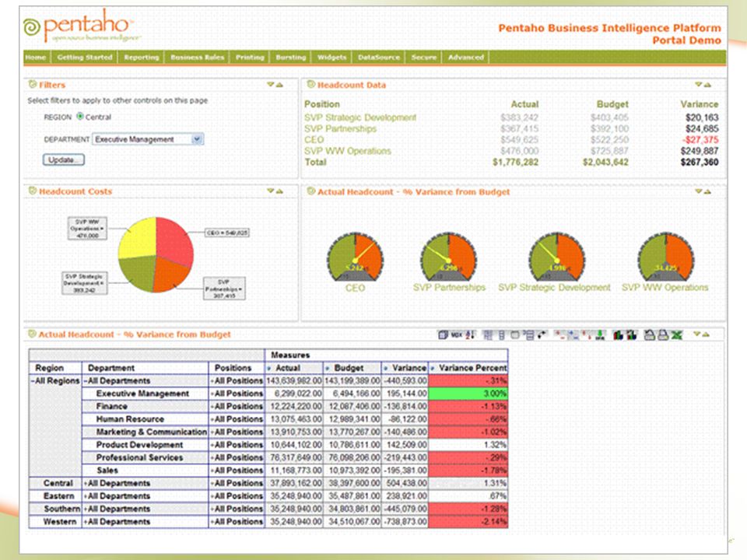
Task: Click the down arrow in Filters panel header
Action: [271, 85]
